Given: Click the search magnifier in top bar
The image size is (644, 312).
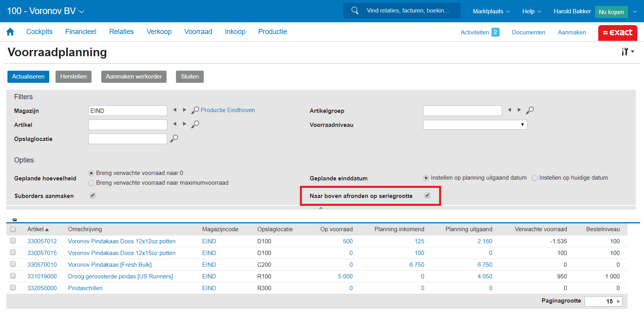Looking at the screenshot, I should pyautogui.click(x=355, y=11).
